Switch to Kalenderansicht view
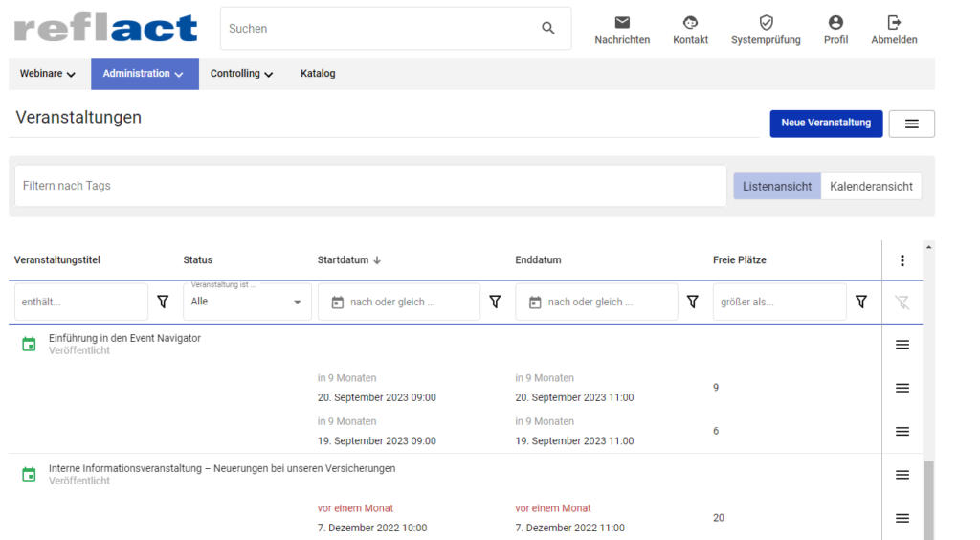980x540 pixels. click(871, 187)
